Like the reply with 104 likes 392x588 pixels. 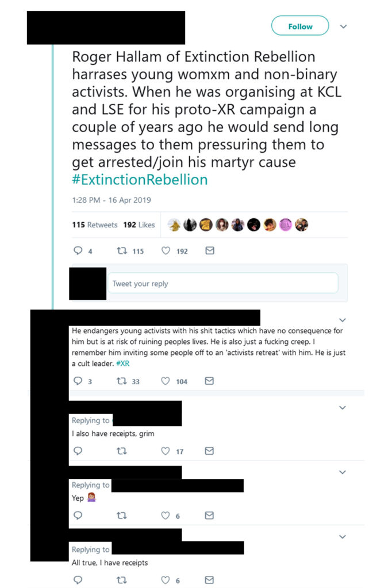[x=166, y=381]
